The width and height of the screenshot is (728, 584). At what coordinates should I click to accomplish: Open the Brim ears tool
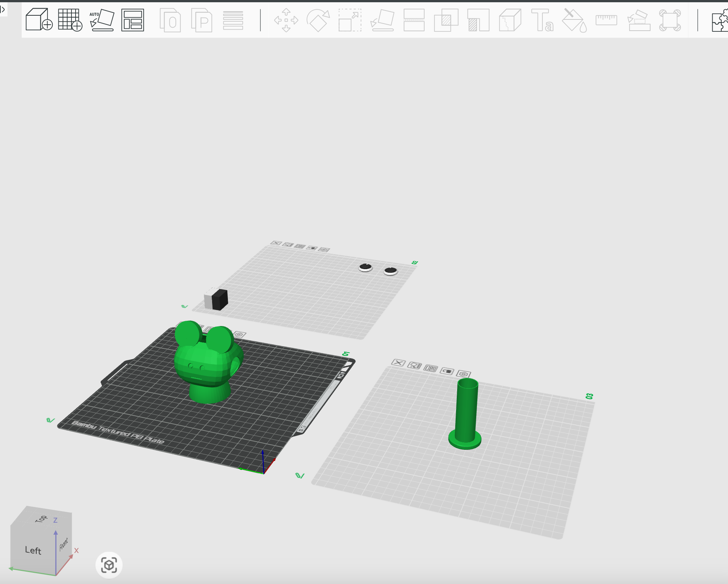click(x=670, y=20)
